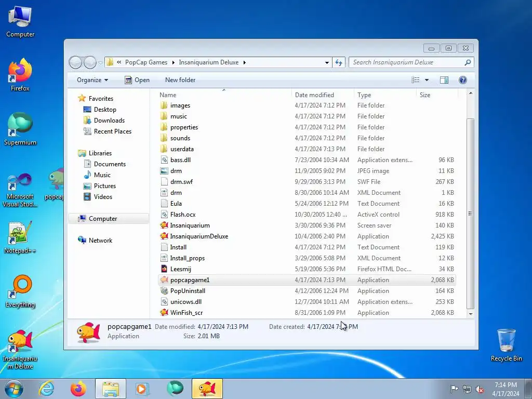Select the InsaniquariumDeluxe application file
Viewport: 532px width, 399px height.
pyautogui.click(x=199, y=236)
